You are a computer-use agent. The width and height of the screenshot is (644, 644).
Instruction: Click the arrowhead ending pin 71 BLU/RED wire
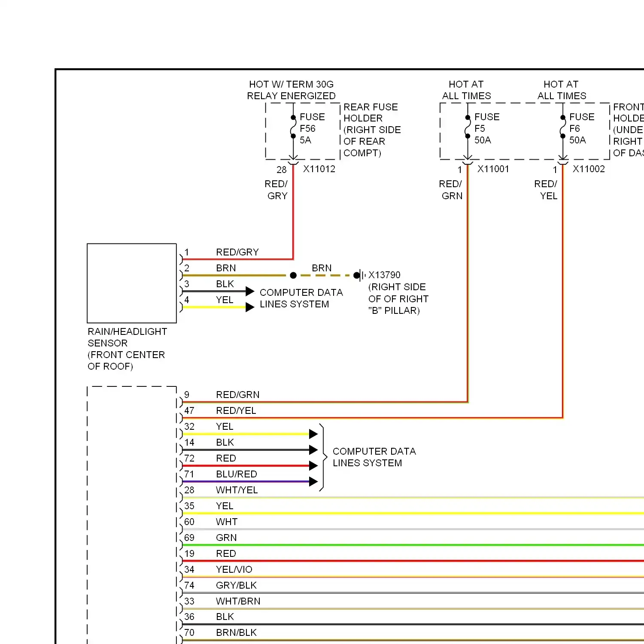[313, 481]
